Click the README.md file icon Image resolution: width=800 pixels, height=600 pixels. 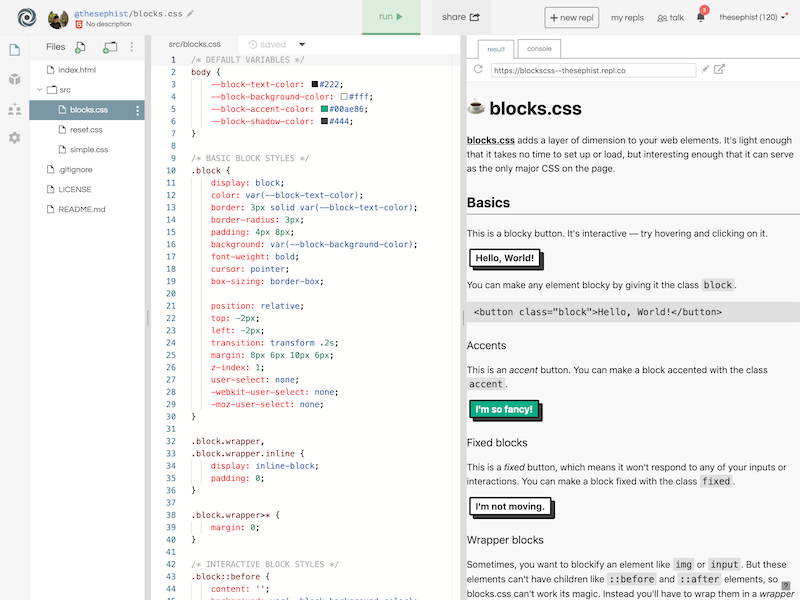click(51, 209)
